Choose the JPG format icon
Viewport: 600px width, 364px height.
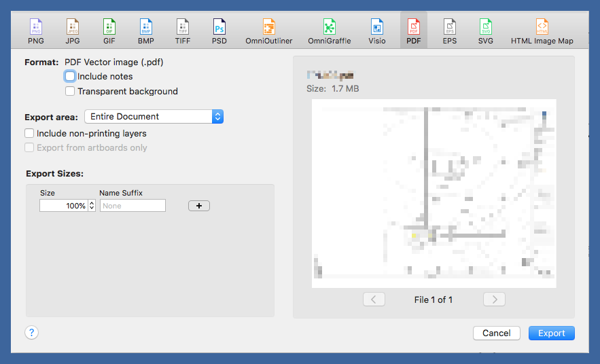[73, 31]
